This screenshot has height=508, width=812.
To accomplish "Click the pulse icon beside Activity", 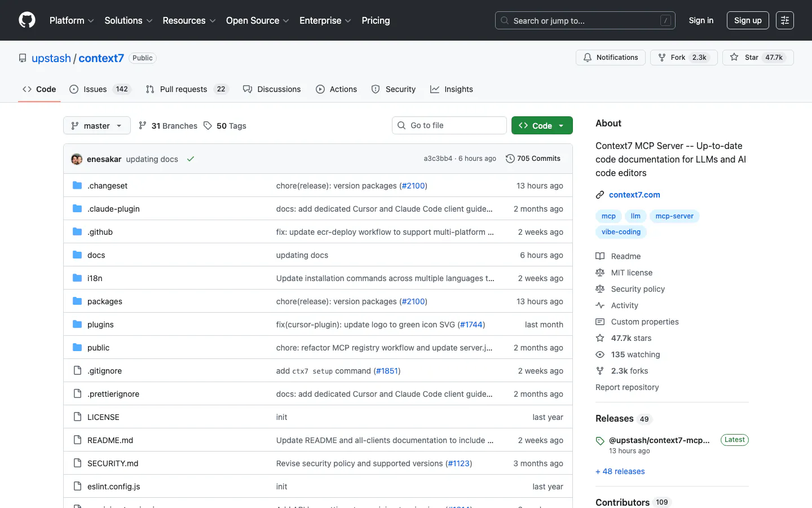I will 600,305.
